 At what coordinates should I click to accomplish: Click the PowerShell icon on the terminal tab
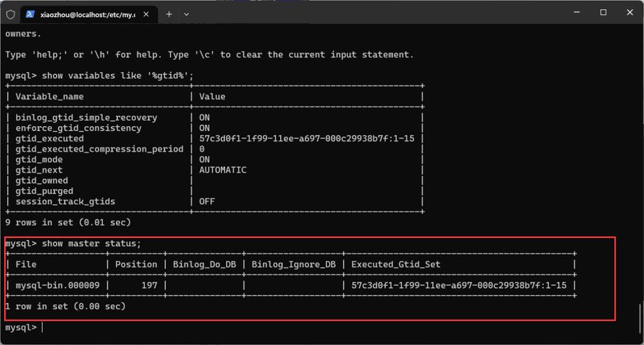click(30, 14)
